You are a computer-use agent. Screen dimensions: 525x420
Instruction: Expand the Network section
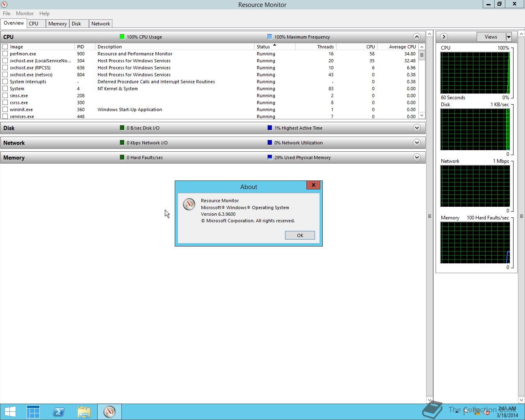click(x=417, y=142)
